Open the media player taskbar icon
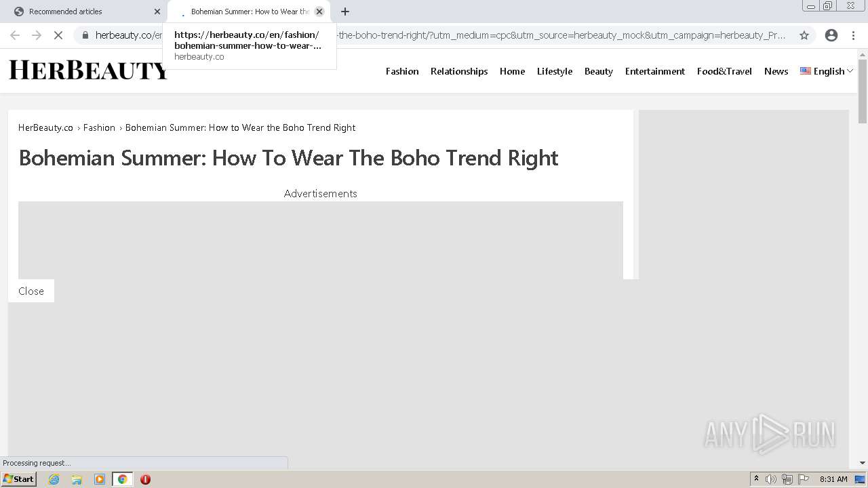Viewport: 868px width, 488px height. point(100,479)
